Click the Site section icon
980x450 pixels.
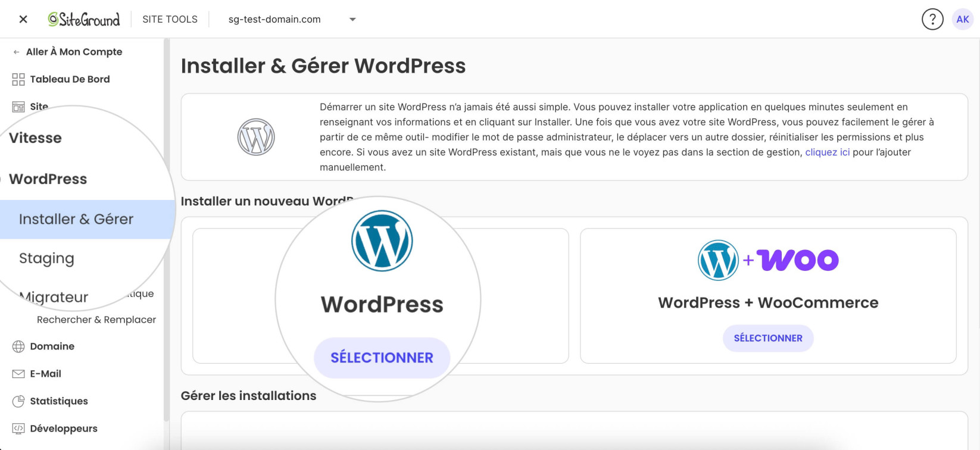pos(18,107)
